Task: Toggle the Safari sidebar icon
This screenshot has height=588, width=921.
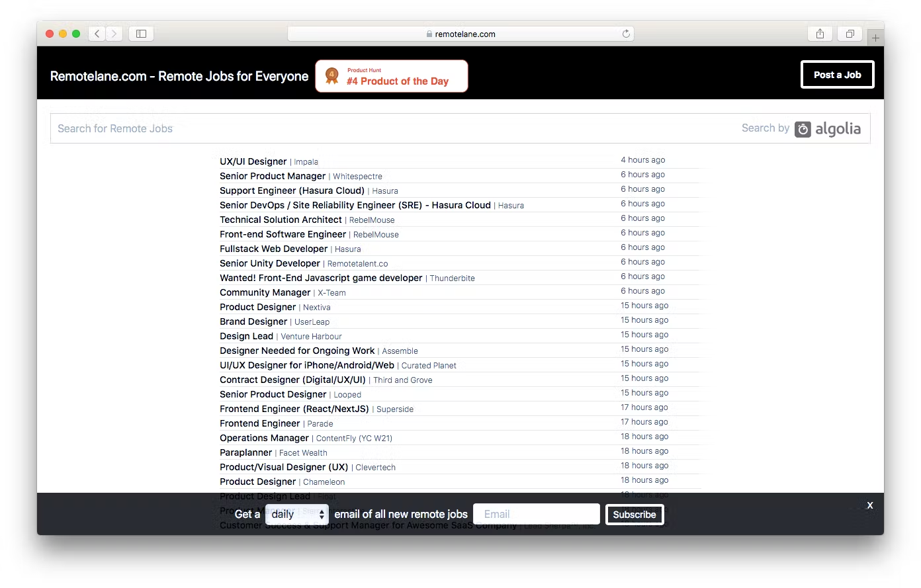Action: coord(141,34)
